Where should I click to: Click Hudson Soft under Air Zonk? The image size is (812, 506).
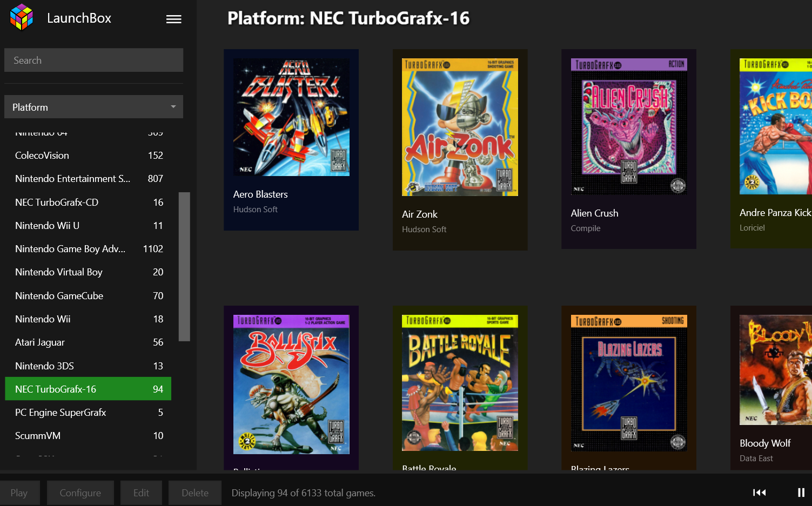pos(424,230)
